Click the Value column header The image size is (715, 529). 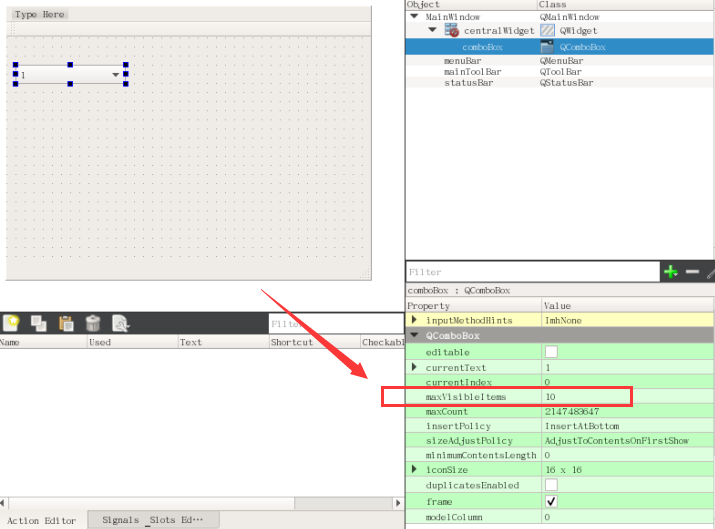(627, 306)
